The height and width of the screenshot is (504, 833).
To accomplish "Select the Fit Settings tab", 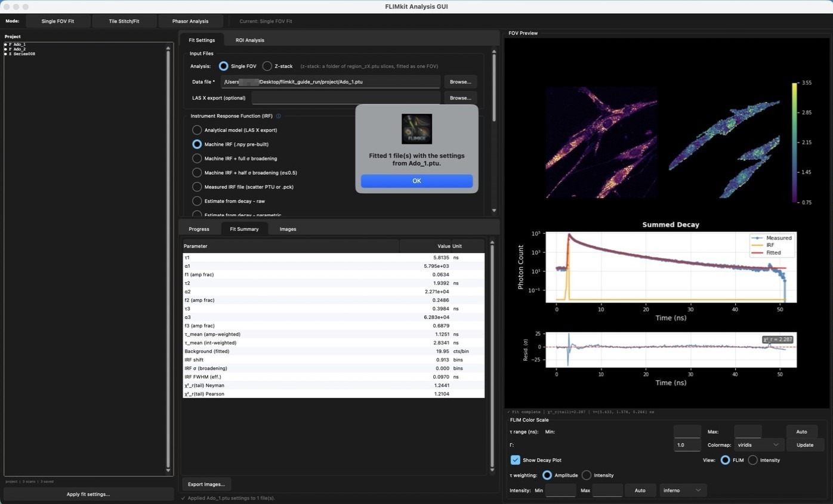I will [x=202, y=40].
